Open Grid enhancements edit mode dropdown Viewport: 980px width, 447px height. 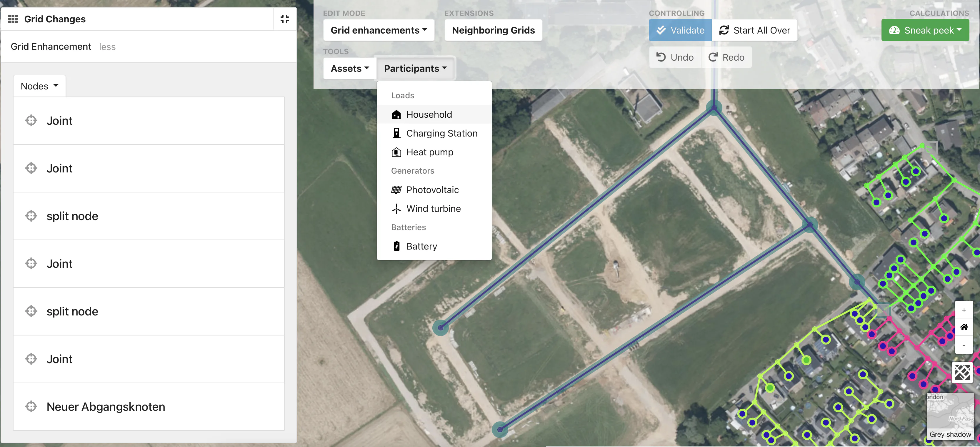(x=379, y=30)
